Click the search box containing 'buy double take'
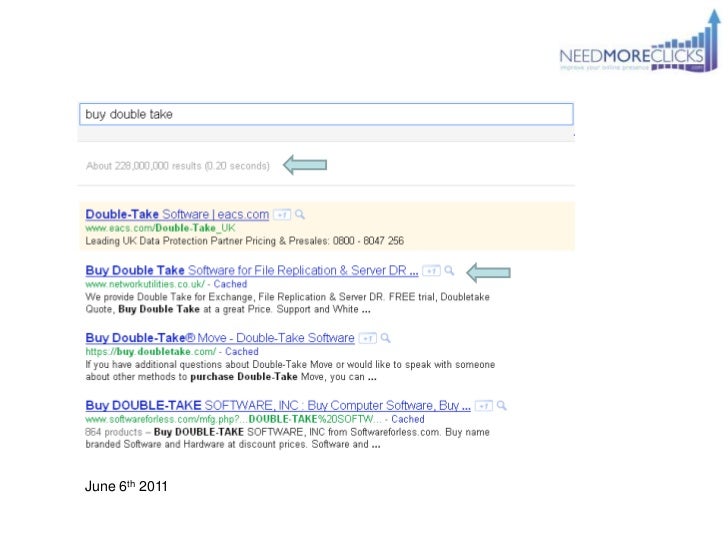Screen dimensions: 728x546 (326, 114)
